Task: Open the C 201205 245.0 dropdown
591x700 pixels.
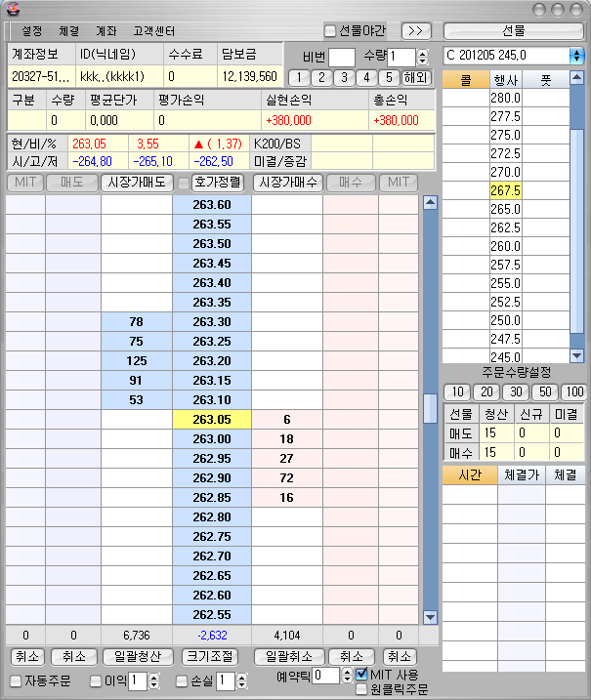Action: pos(576,56)
